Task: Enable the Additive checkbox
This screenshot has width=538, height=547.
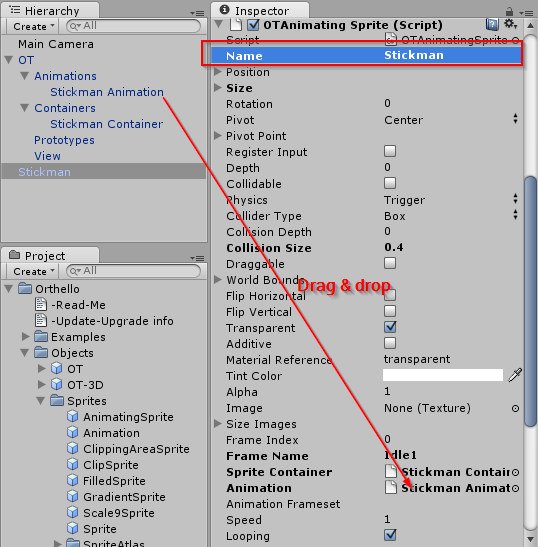Action: (390, 343)
